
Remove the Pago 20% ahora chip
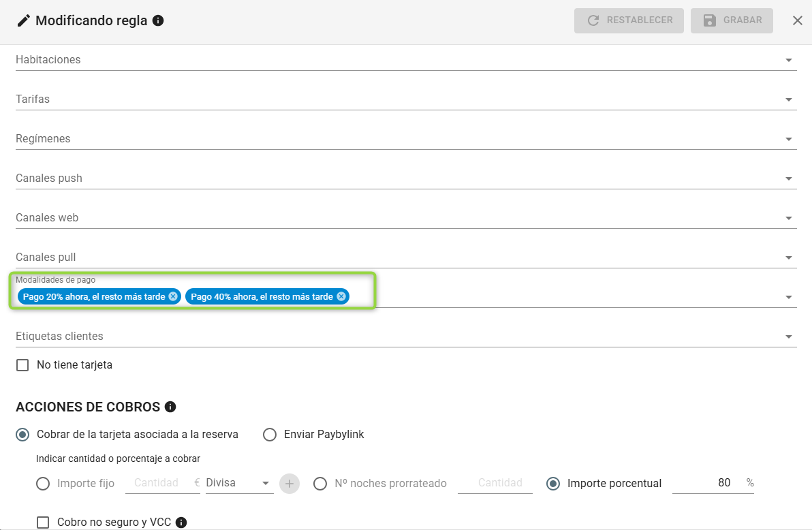click(x=173, y=296)
